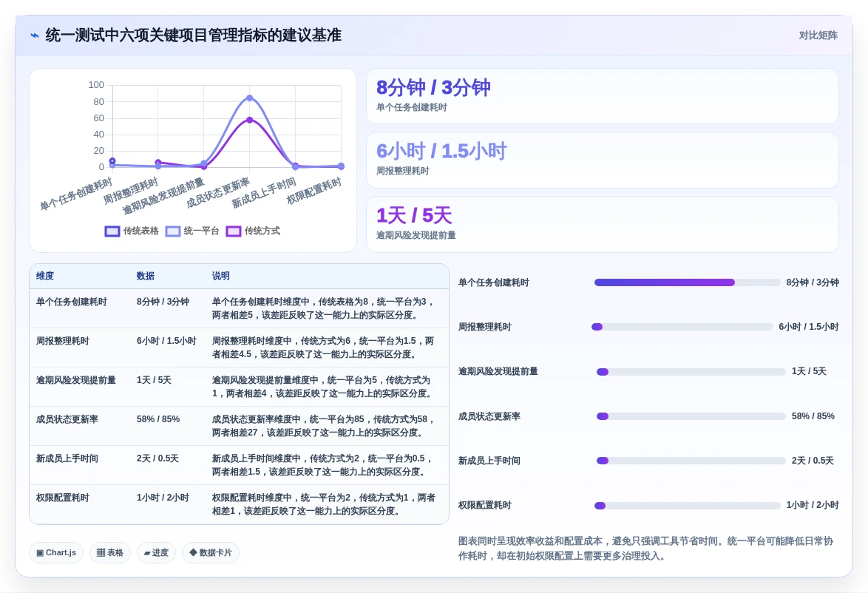Click the blue lightning icon beside the title
The width and height of the screenshot is (868, 593).
(35, 35)
